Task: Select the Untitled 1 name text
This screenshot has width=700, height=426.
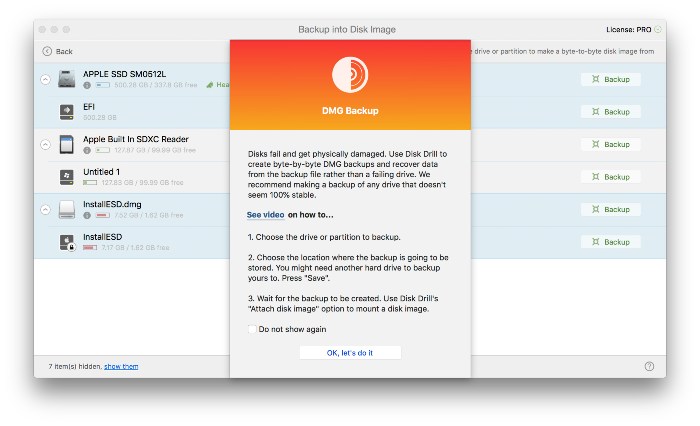Action: (101, 172)
